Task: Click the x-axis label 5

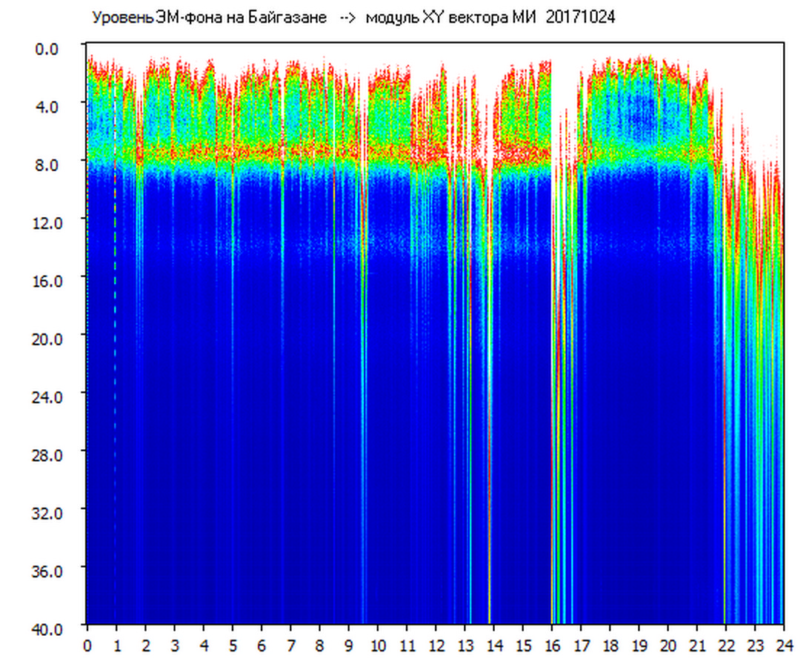Action: tap(233, 645)
